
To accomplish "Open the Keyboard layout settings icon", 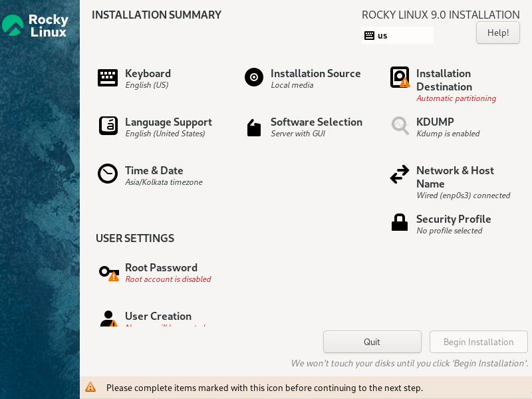I will (x=108, y=77).
